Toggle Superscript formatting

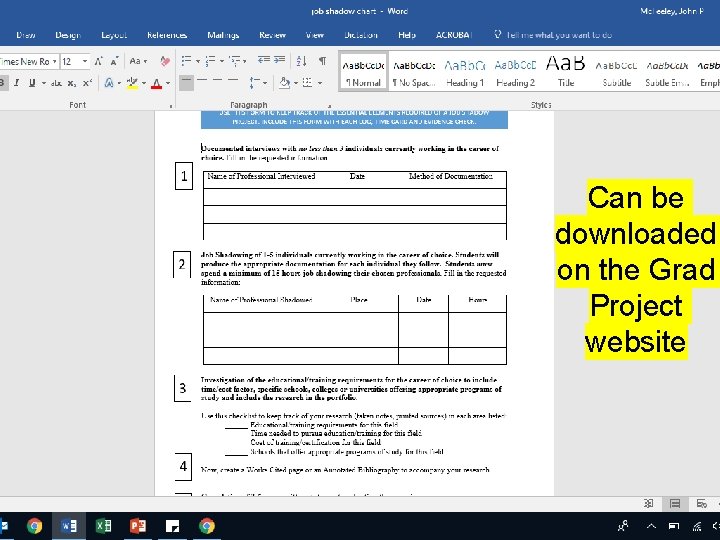(87, 83)
